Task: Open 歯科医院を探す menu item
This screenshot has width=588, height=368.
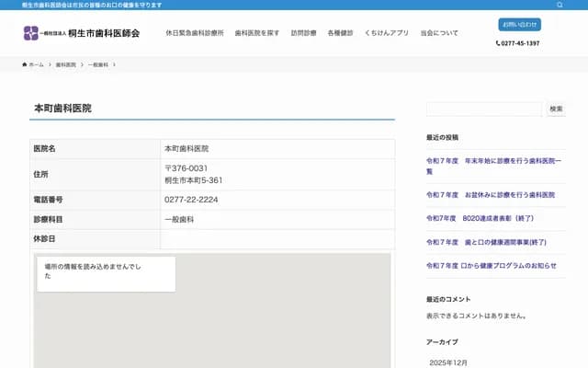Action: point(257,33)
